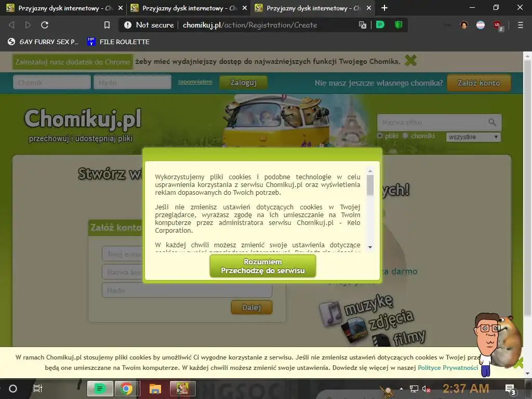Open File Explorer from taskbar
This screenshot has width=532, height=399.
pyautogui.click(x=155, y=389)
